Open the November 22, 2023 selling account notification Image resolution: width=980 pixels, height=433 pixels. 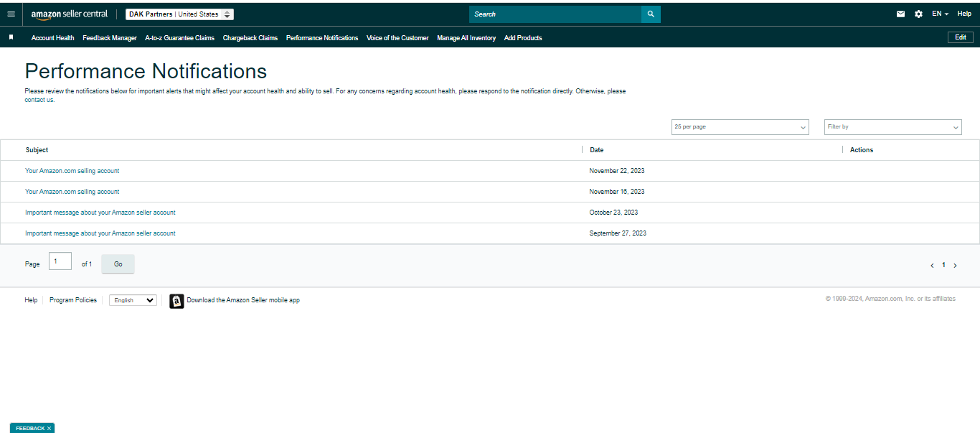coord(72,171)
